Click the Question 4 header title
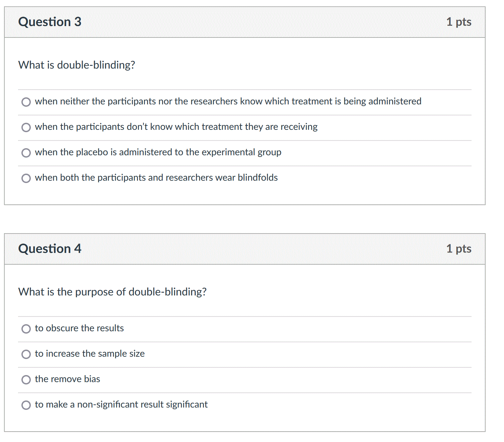Screen dimensions: 504x442 coord(50,249)
